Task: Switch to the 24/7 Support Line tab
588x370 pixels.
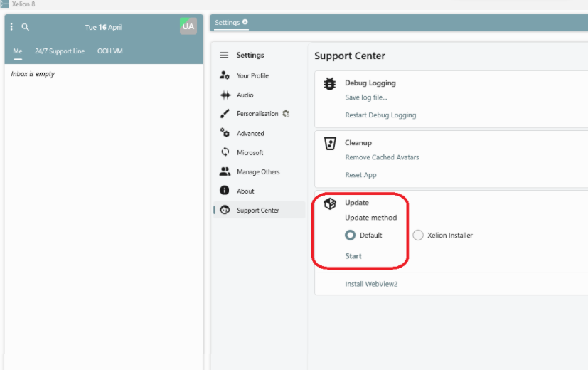Action: point(60,51)
